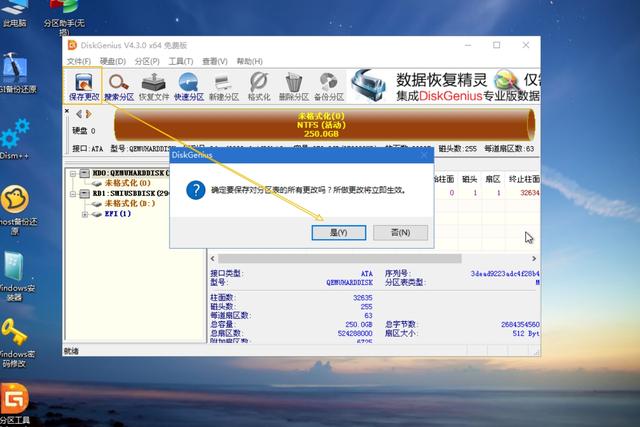Select 未格式化(0) partition in tree
Screen dimensions: 640x427
coord(128,183)
